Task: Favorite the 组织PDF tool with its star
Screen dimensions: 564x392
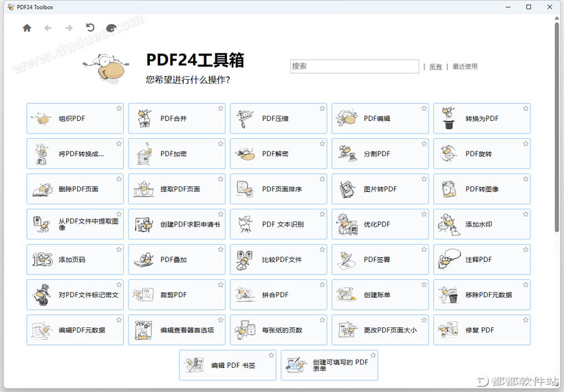Action: point(119,108)
